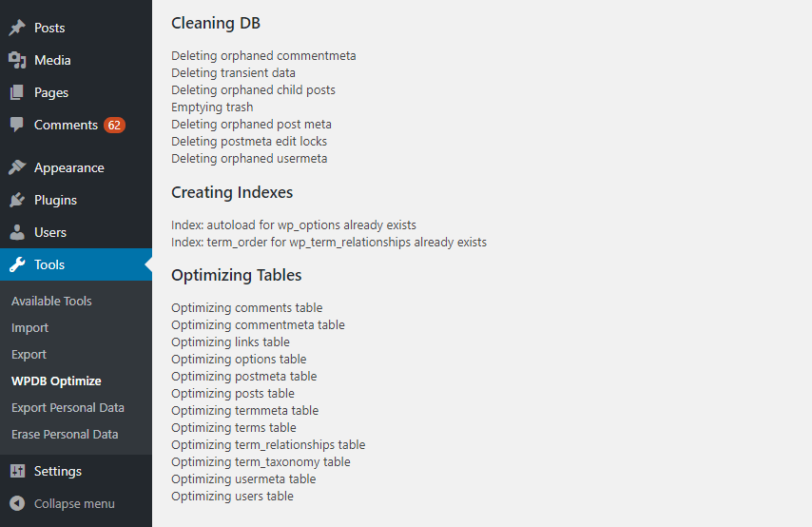This screenshot has width=812, height=527.
Task: Open the Appearance menu
Action: pyautogui.click(x=68, y=168)
